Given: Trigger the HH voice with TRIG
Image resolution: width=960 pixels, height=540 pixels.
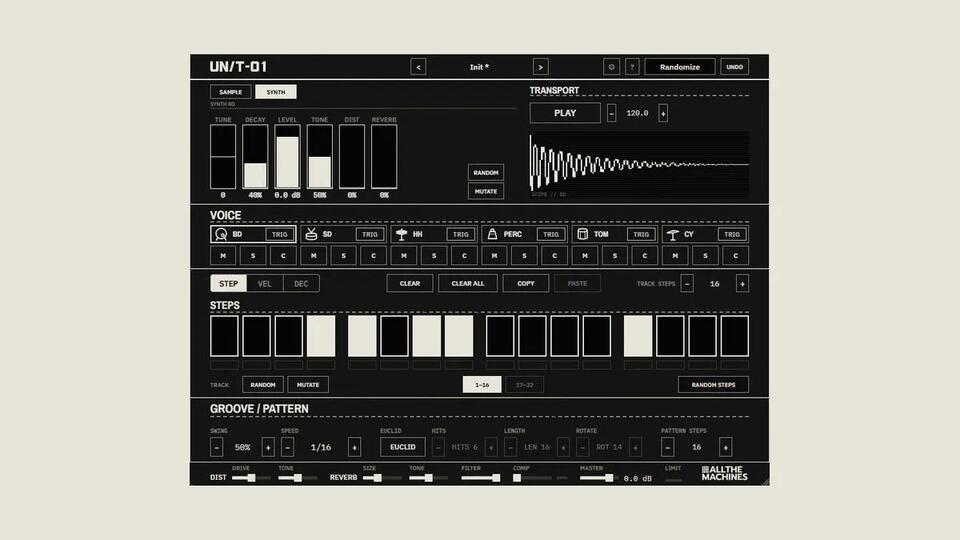Looking at the screenshot, I should point(460,234).
